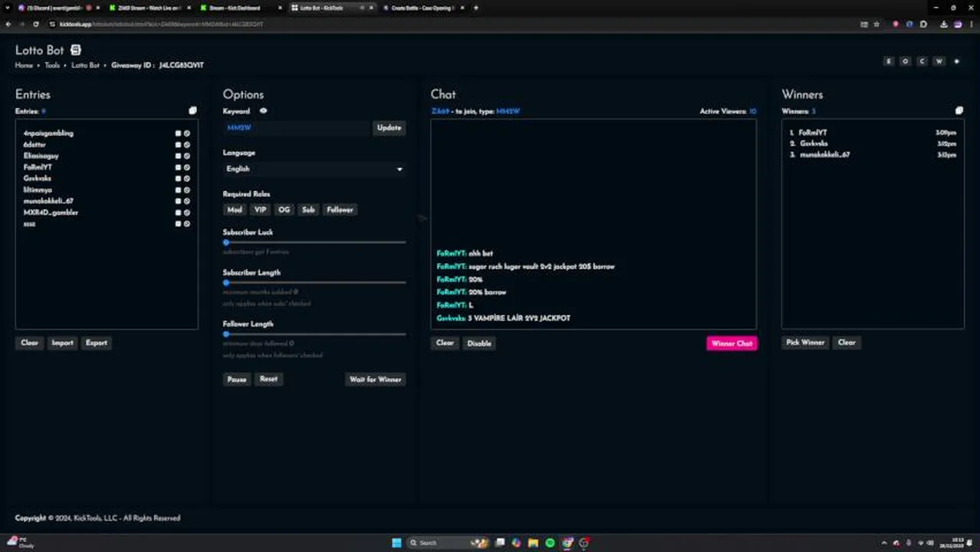Click the Follower Length slider handle
This screenshot has height=552, width=980.
tap(226, 334)
